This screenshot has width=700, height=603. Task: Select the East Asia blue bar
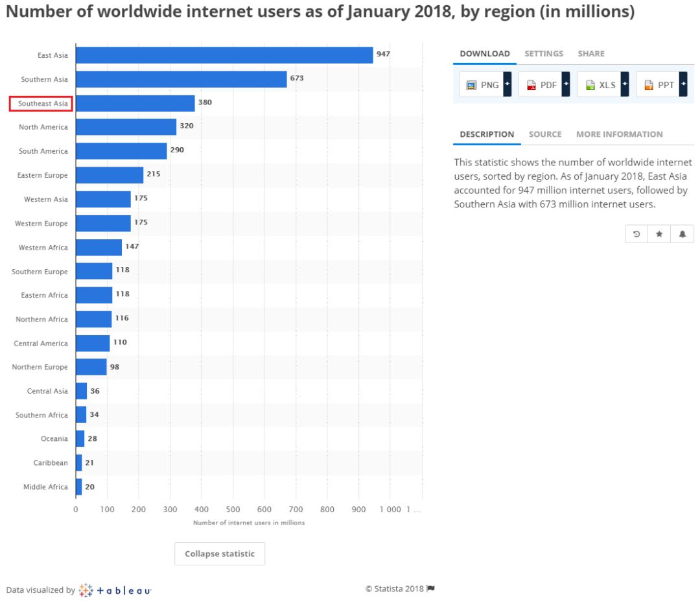coord(224,55)
